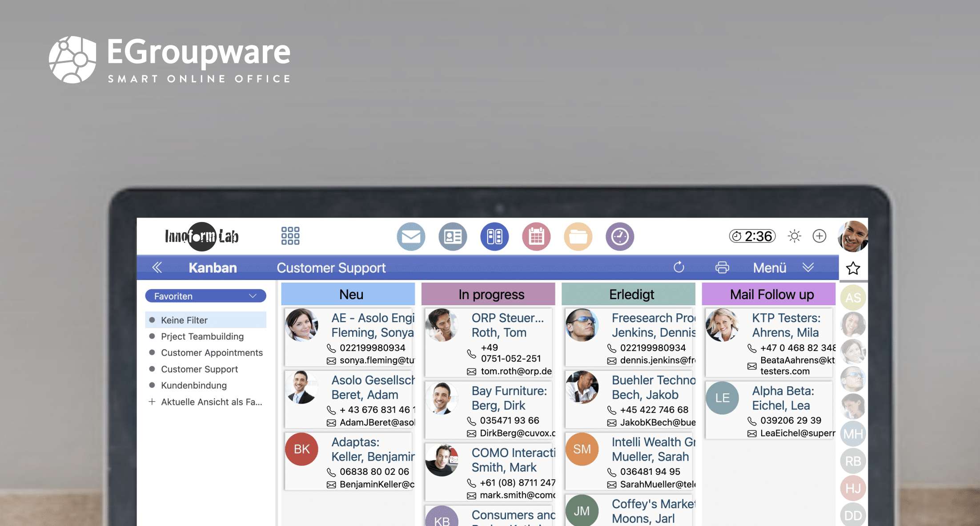Open the Kanban app icon

494,237
